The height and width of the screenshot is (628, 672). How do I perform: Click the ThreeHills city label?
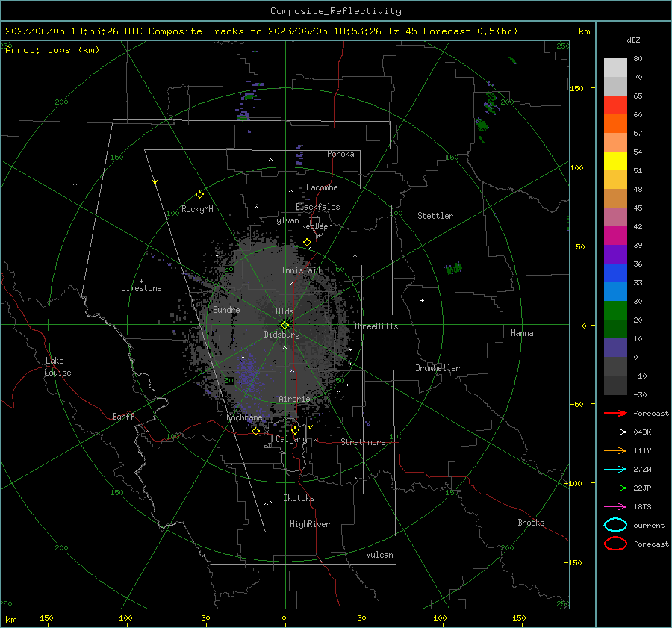pos(376,326)
